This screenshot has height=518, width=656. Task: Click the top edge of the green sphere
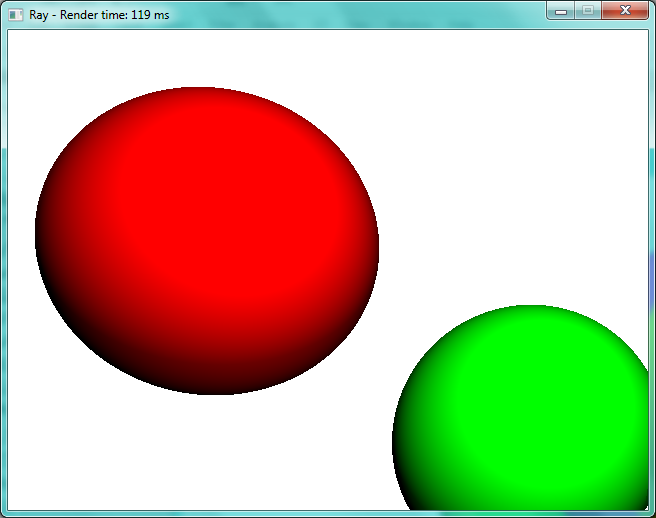coord(531,308)
